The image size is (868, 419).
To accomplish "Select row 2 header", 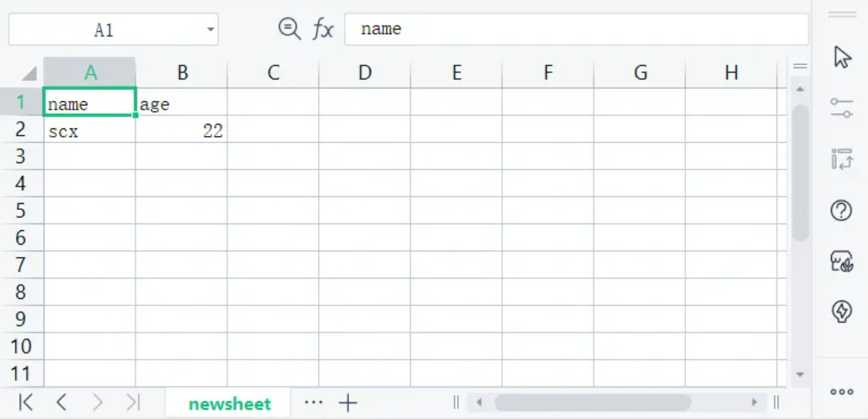I will pos(21,130).
